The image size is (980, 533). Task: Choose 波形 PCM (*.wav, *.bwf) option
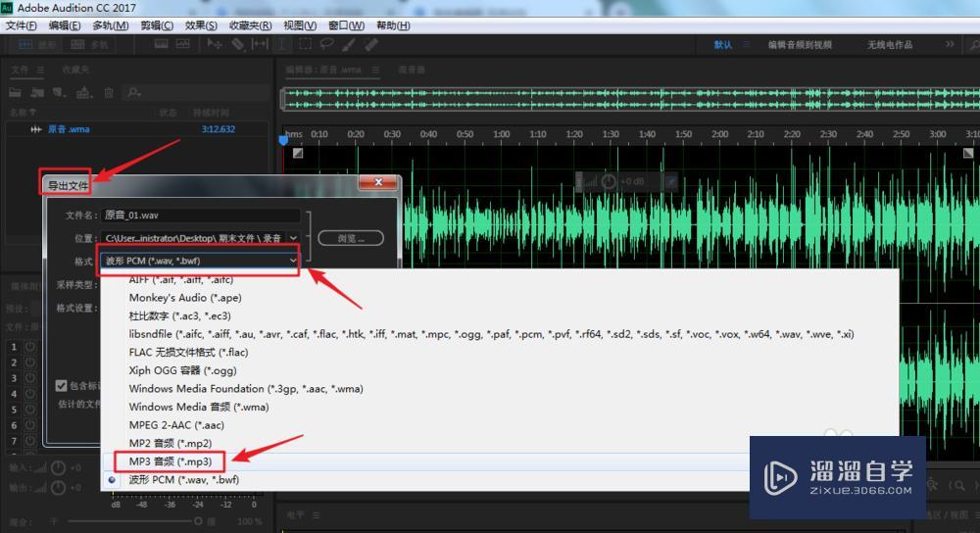pos(184,479)
